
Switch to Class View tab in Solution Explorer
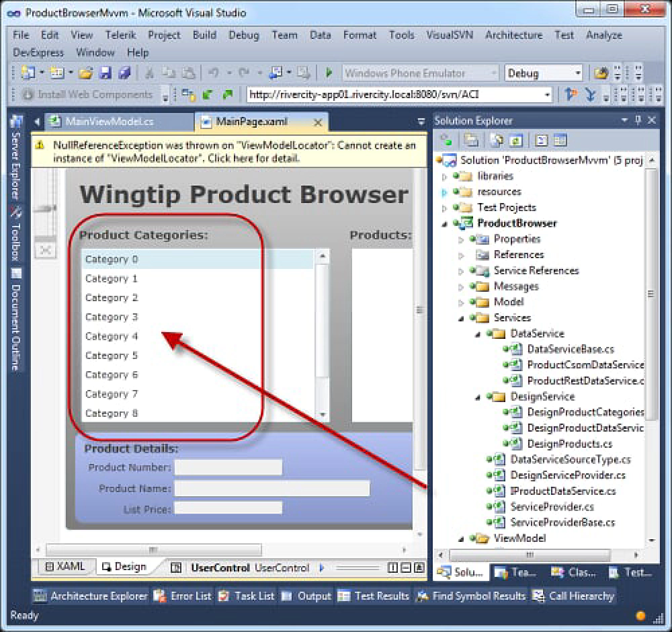(573, 572)
